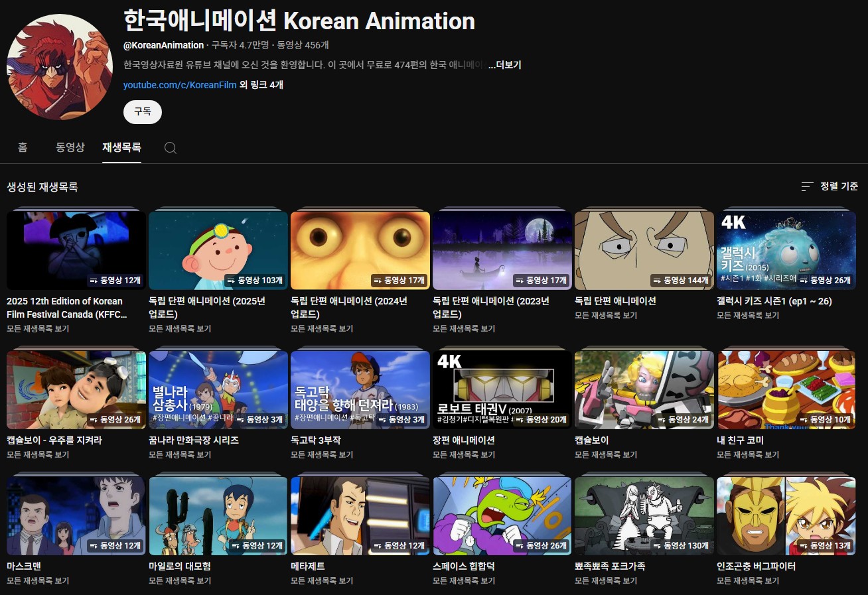Open the KFFC 2025 12th Edition playlist thumbnail
Screen dimensions: 868x595
[76, 250]
